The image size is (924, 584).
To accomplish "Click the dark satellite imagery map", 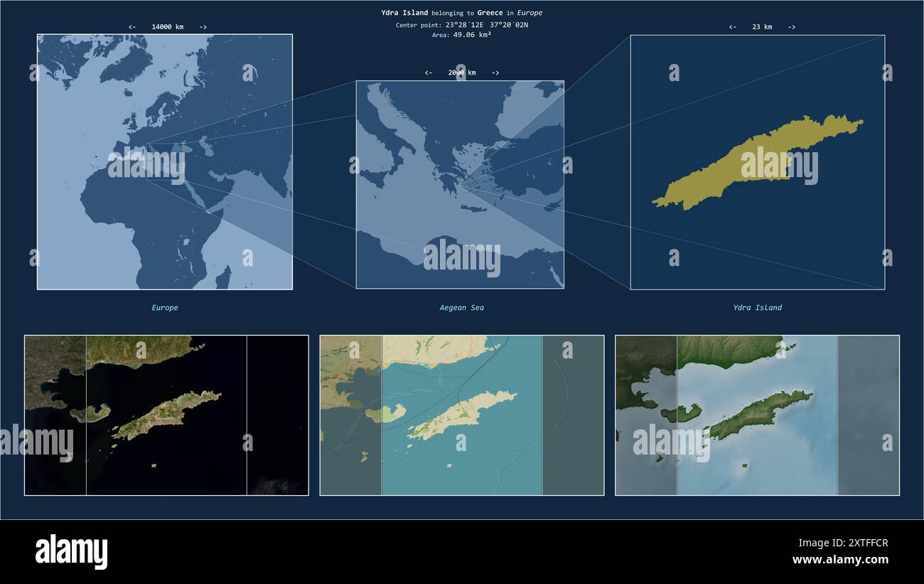I will [166, 415].
